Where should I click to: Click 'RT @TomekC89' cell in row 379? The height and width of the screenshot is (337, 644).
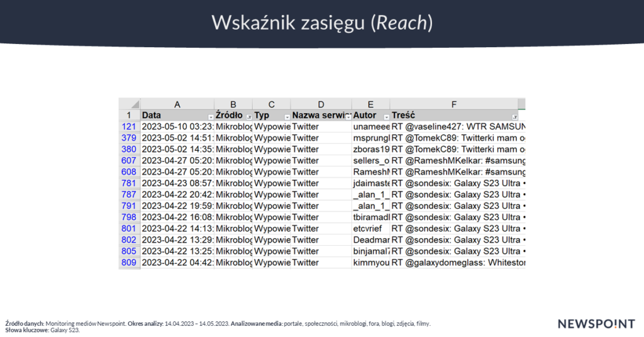pyautogui.click(x=458, y=138)
